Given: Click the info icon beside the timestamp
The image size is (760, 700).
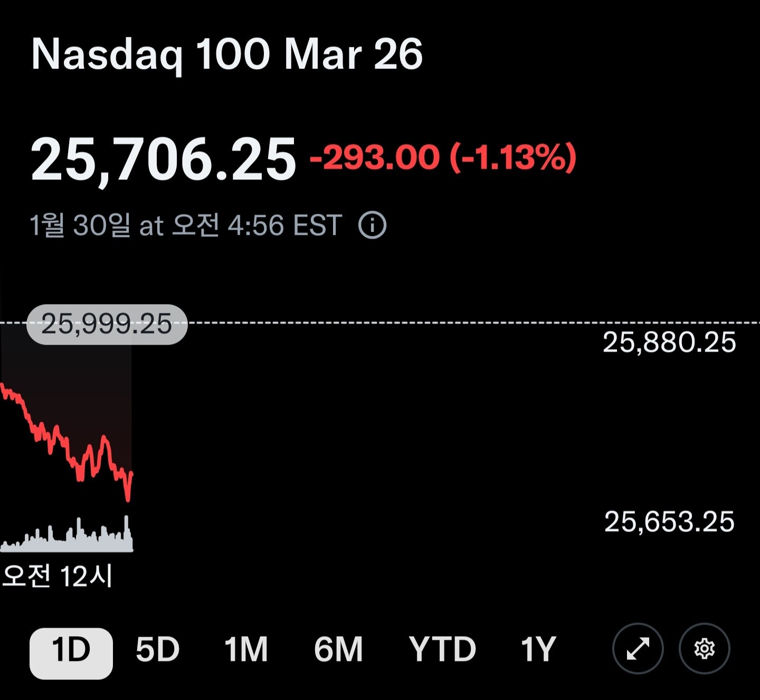Looking at the screenshot, I should pyautogui.click(x=372, y=225).
